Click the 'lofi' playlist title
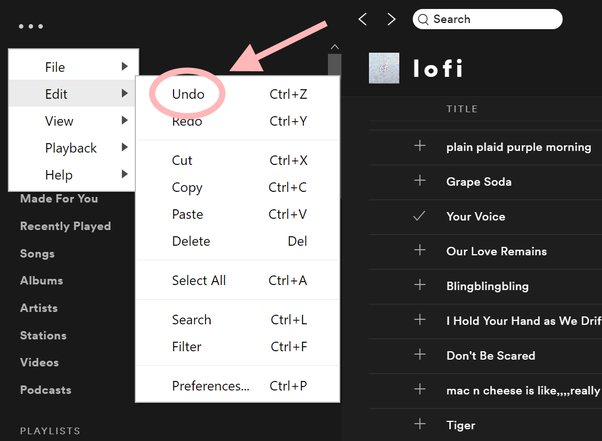The width and height of the screenshot is (602, 441). tap(438, 68)
